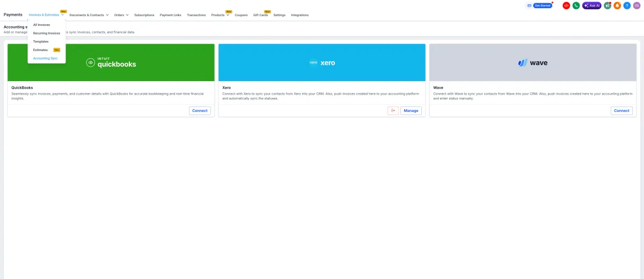Screen dimensions: 644x279
Task: Open the megaphone announcements icon
Action: click(608, 5)
